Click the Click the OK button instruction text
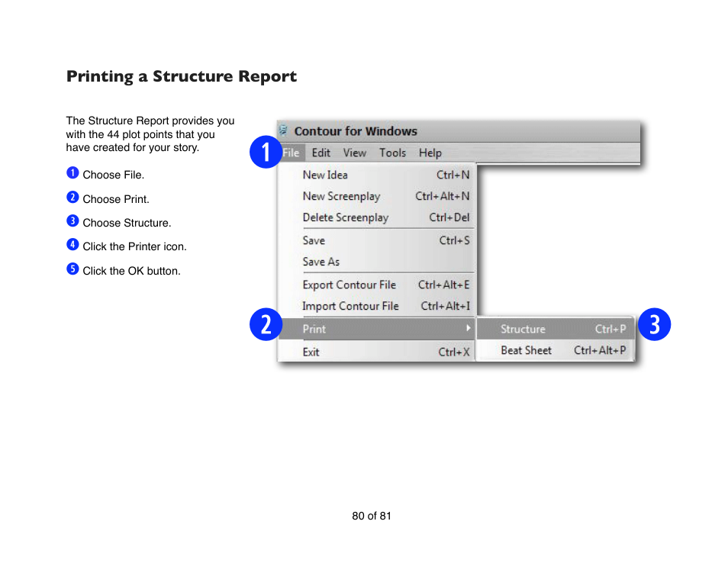Image resolution: width=728 pixels, height=563 pixels. 131,271
